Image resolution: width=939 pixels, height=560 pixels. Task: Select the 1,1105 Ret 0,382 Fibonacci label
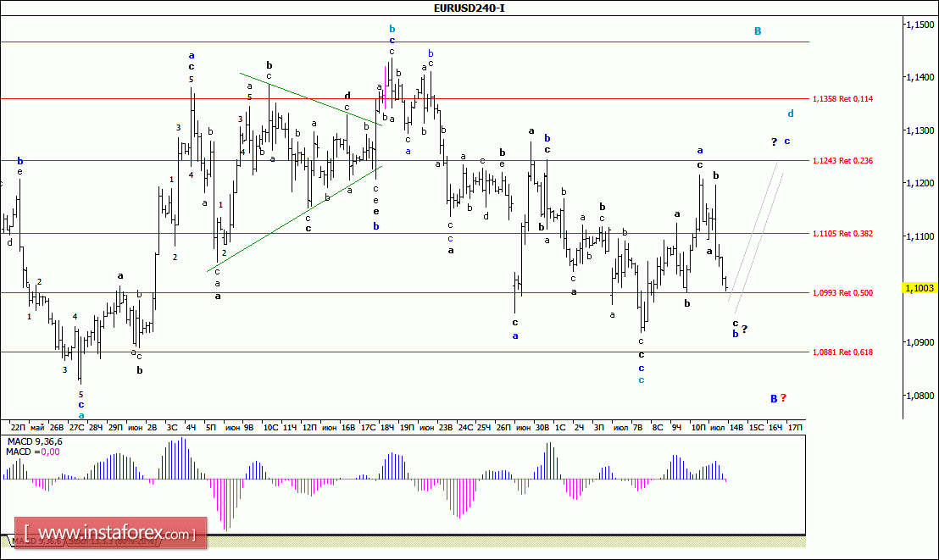click(x=842, y=234)
